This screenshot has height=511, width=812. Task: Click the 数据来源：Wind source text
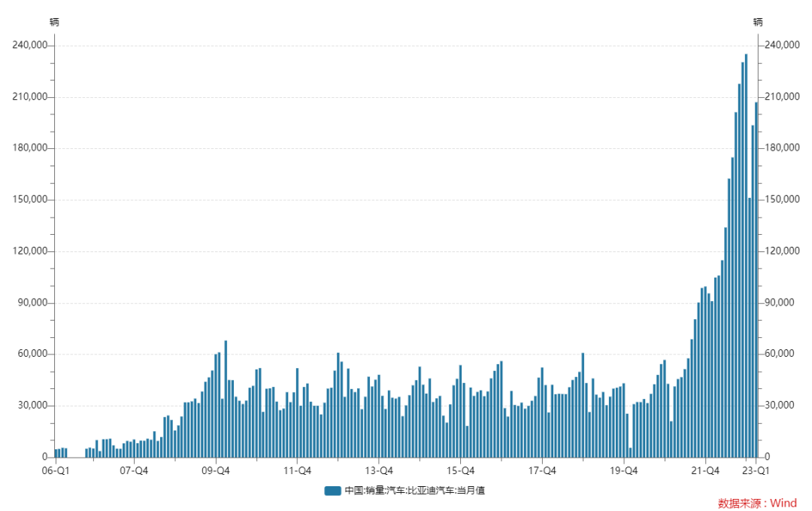point(756,503)
